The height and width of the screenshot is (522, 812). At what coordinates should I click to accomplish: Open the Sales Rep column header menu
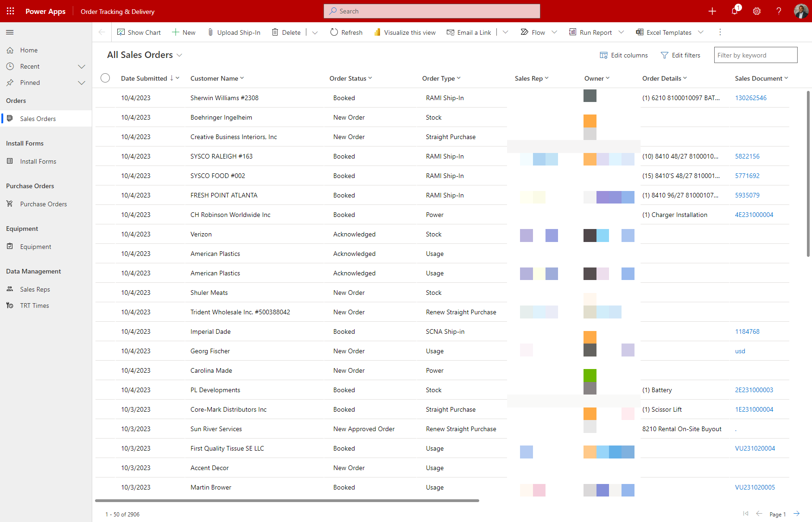click(x=532, y=78)
